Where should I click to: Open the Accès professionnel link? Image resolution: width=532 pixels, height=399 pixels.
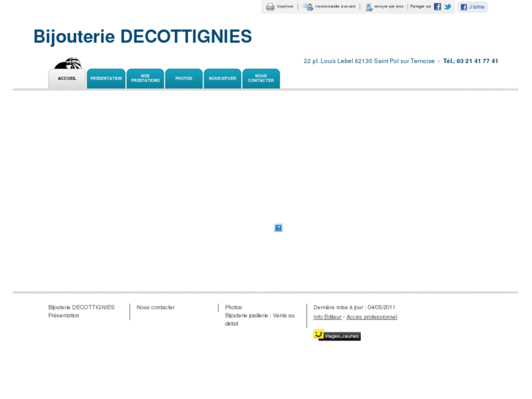pyautogui.click(x=372, y=317)
